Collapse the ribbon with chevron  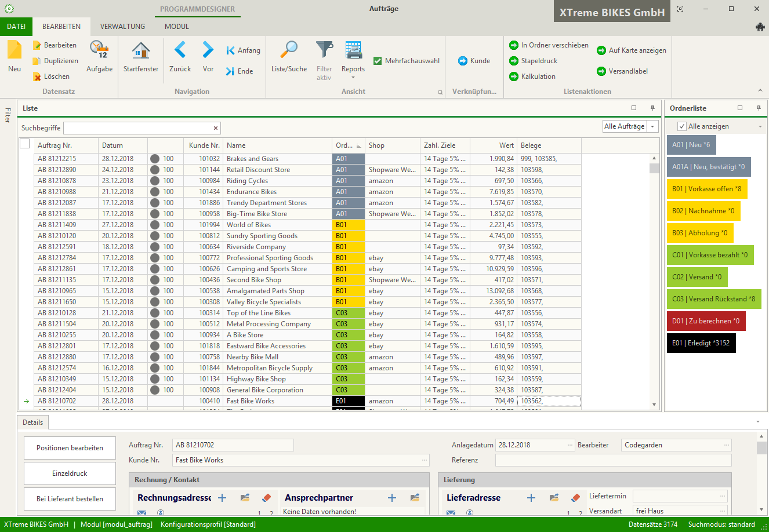coord(760,90)
